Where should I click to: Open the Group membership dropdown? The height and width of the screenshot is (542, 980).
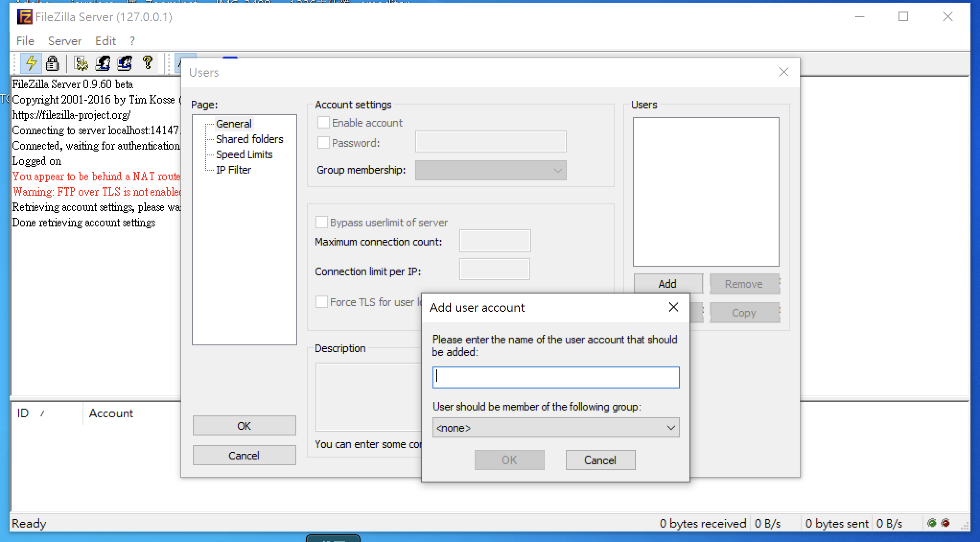pyautogui.click(x=490, y=170)
